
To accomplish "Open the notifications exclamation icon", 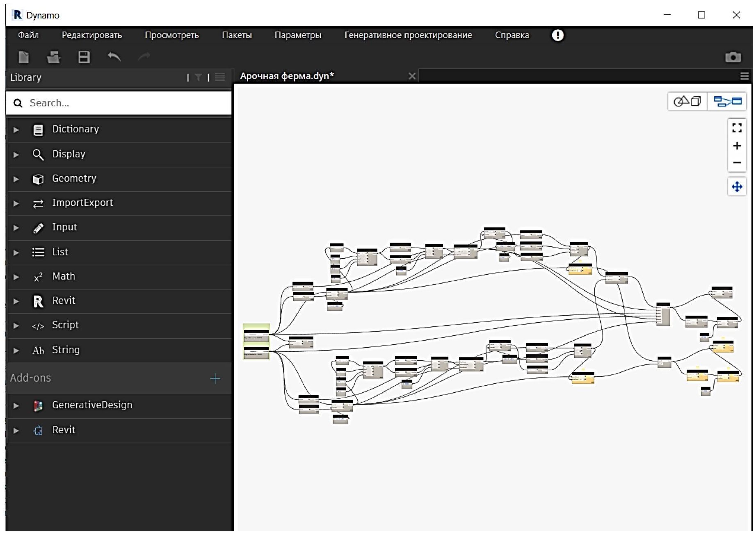I will tap(557, 35).
